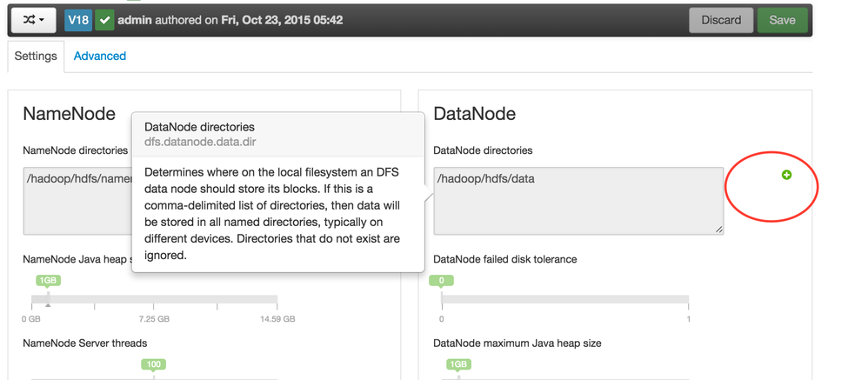Screen dimensions: 868x380
Task: Click the 14.59 GB end of NameNode heap slider
Action: (x=277, y=302)
